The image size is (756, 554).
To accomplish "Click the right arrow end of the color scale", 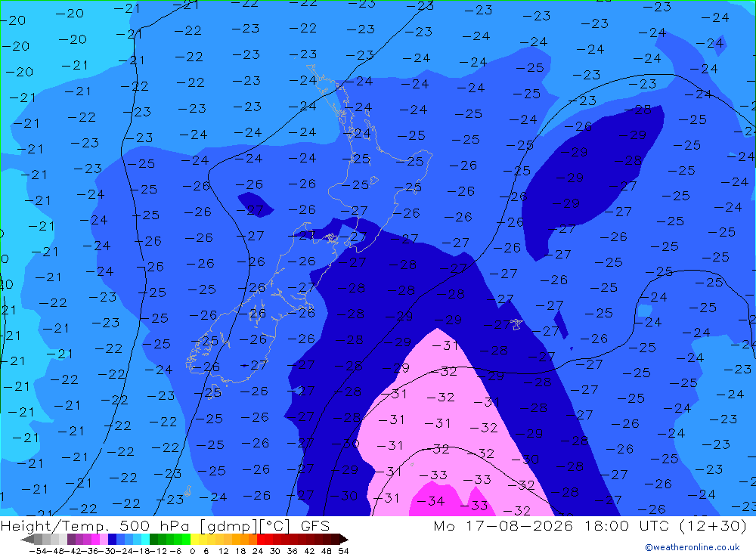I will tap(344, 539).
